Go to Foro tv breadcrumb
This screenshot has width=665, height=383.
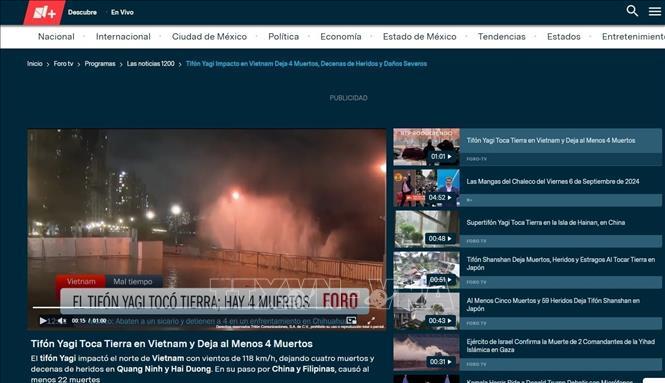pos(63,64)
